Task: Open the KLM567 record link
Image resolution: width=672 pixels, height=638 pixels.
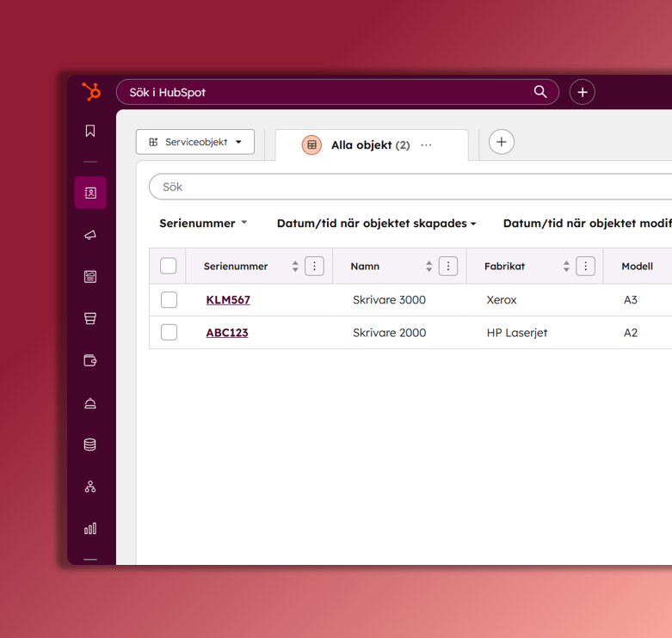Action: pyautogui.click(x=228, y=300)
